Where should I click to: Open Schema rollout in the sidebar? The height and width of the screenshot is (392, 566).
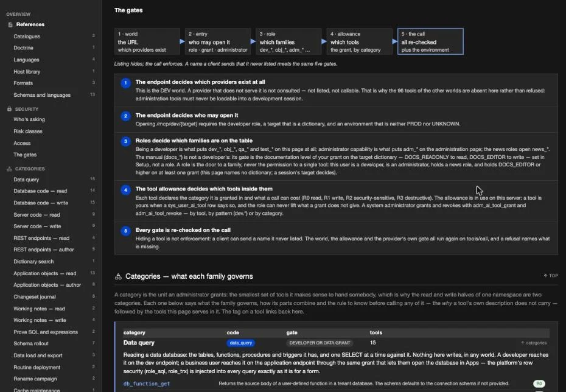pos(31,343)
